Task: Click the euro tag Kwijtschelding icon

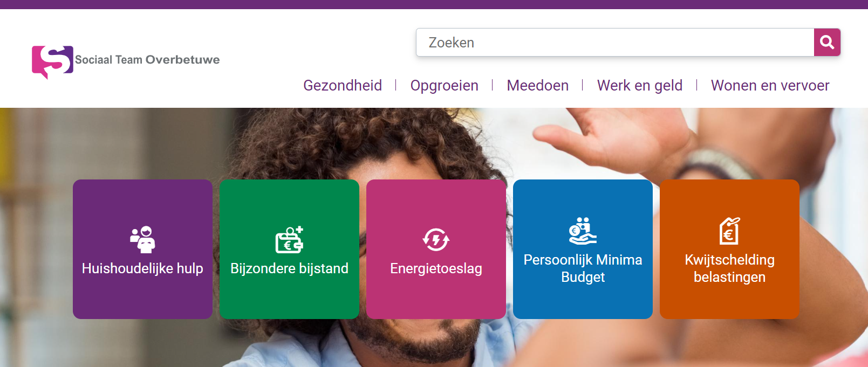Action: [729, 231]
